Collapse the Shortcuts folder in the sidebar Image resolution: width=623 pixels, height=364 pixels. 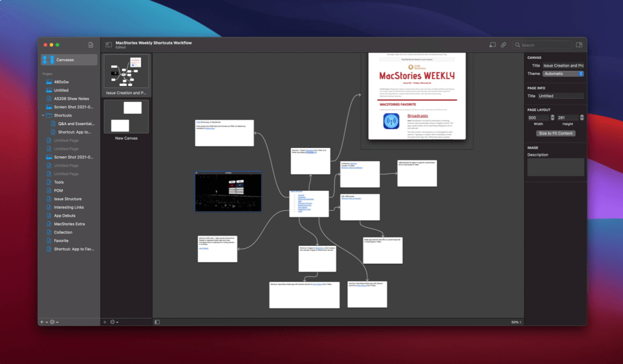coord(43,115)
